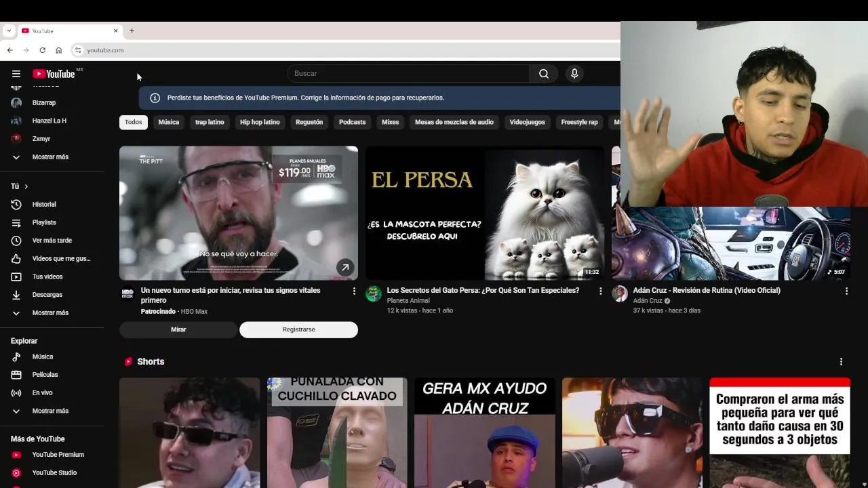
Task: Open the HBO Max ad thumbnail
Action: coord(239,213)
